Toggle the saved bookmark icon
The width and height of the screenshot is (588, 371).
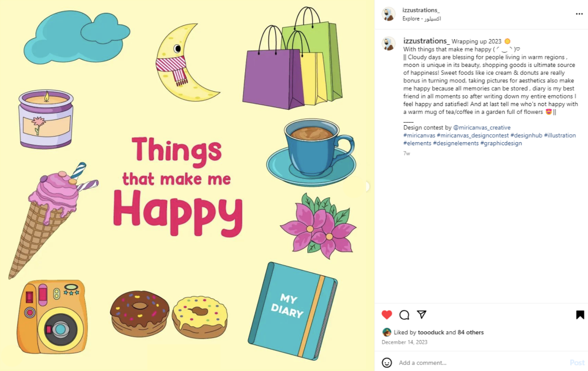pyautogui.click(x=580, y=315)
